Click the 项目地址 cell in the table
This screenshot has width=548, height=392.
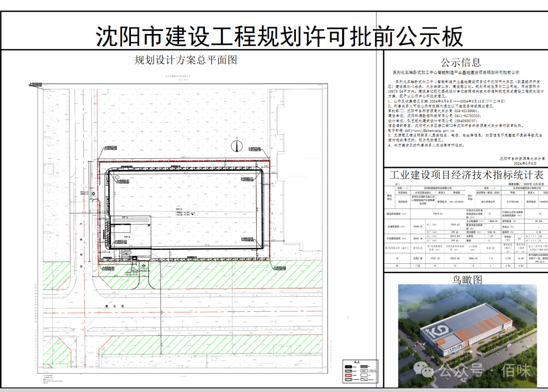pyautogui.click(x=402, y=193)
